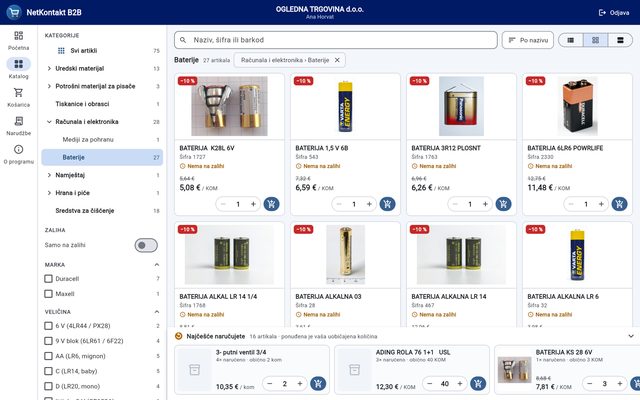
Task: Collapse the Računala i elektronika category chevron
Action: tap(49, 122)
